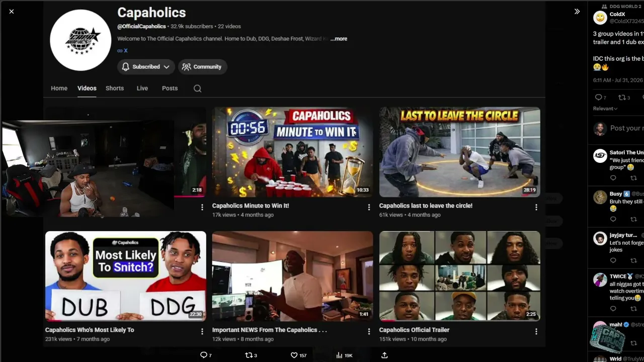Open the Subscribed notification dropdown
Screen dimensions: 644x362
coord(146,67)
